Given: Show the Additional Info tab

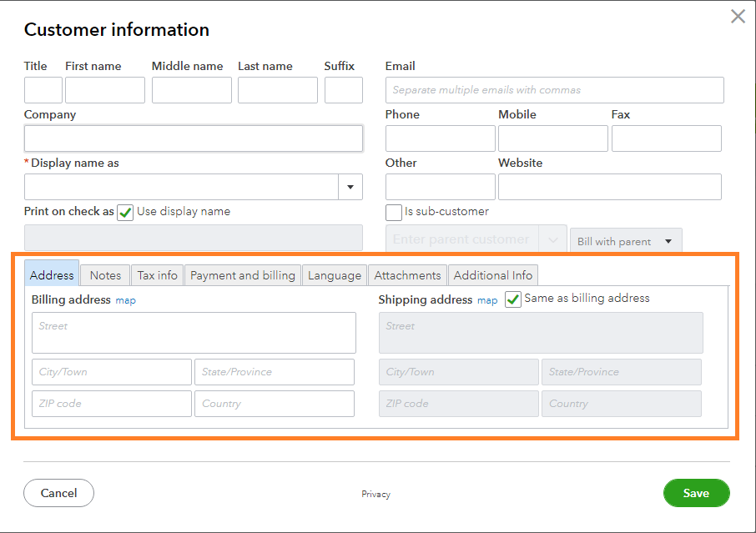Looking at the screenshot, I should tap(492, 275).
